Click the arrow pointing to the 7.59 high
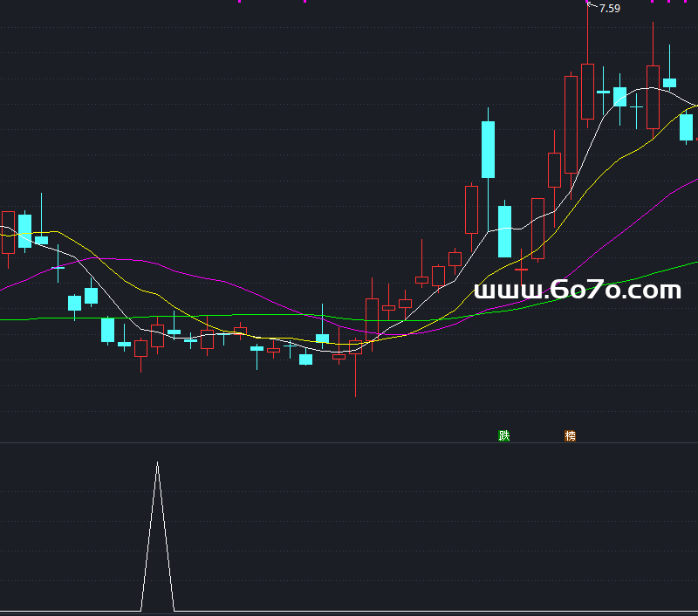Image resolution: width=698 pixels, height=616 pixels. [x=591, y=6]
